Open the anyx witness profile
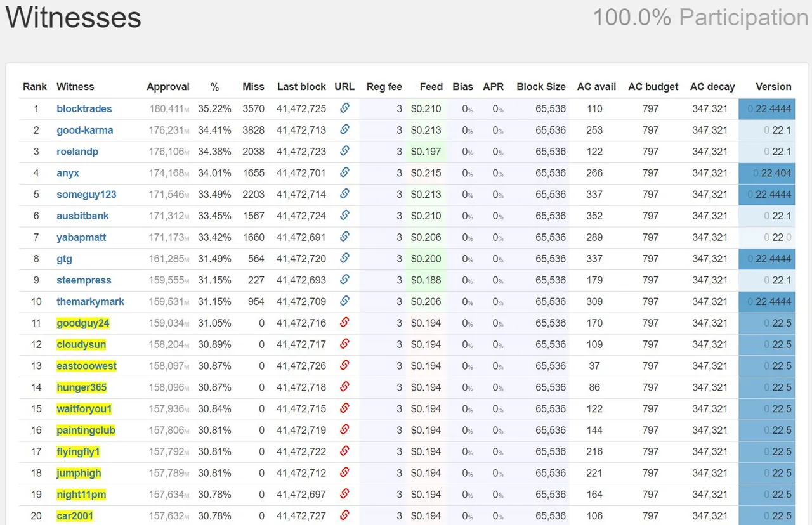The image size is (812, 525). coord(68,173)
